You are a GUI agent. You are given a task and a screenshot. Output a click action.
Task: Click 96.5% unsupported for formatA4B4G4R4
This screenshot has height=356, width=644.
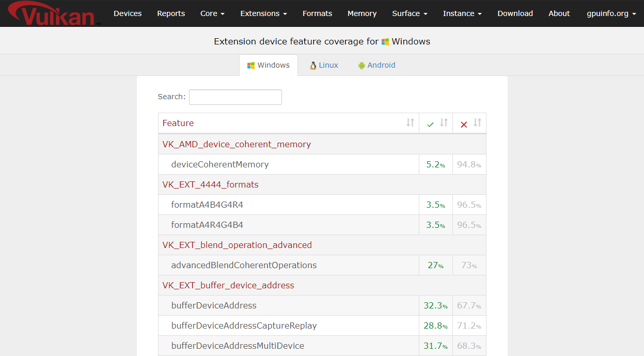pyautogui.click(x=469, y=205)
